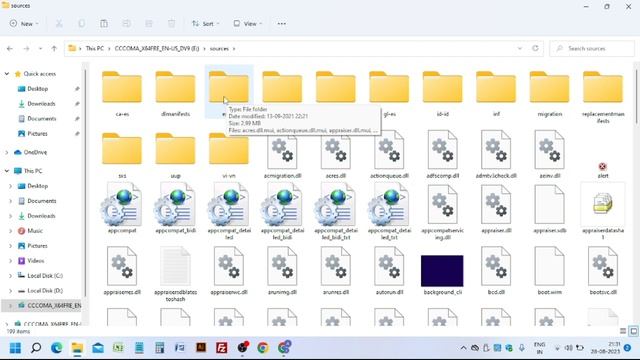Open the Windows Start menu
This screenshot has width=640, height=360.
click(x=16, y=348)
